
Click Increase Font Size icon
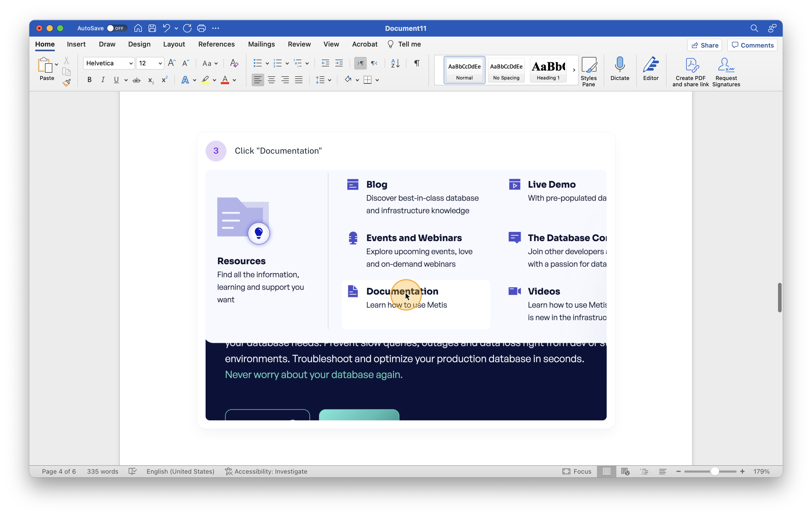172,63
